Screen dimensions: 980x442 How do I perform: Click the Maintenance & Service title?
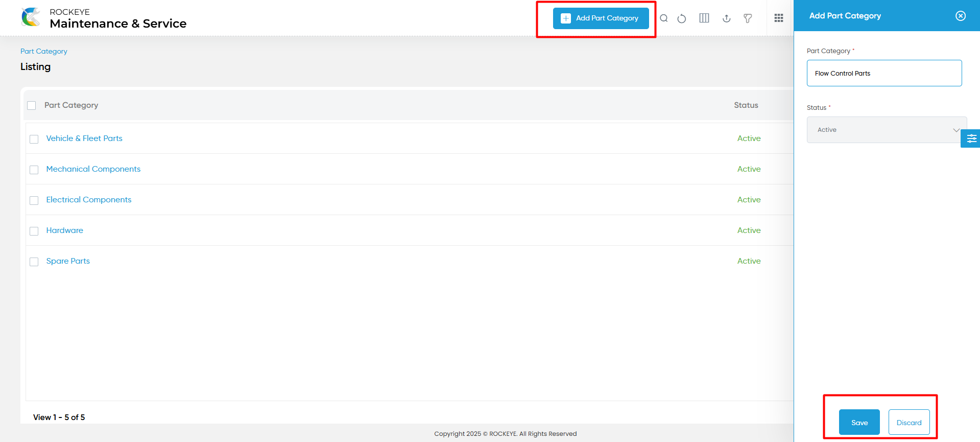tap(118, 24)
